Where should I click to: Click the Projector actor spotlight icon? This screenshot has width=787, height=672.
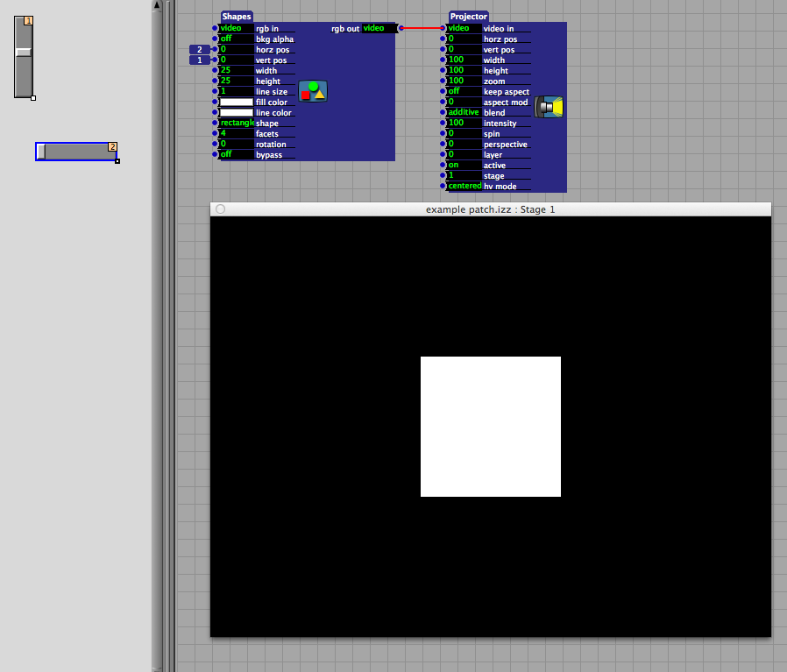549,107
